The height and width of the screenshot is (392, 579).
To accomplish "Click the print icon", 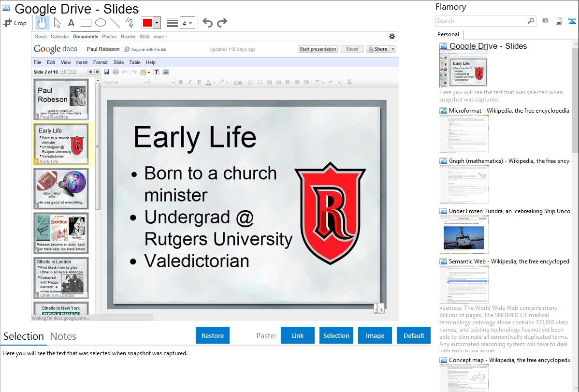I will click(x=116, y=72).
